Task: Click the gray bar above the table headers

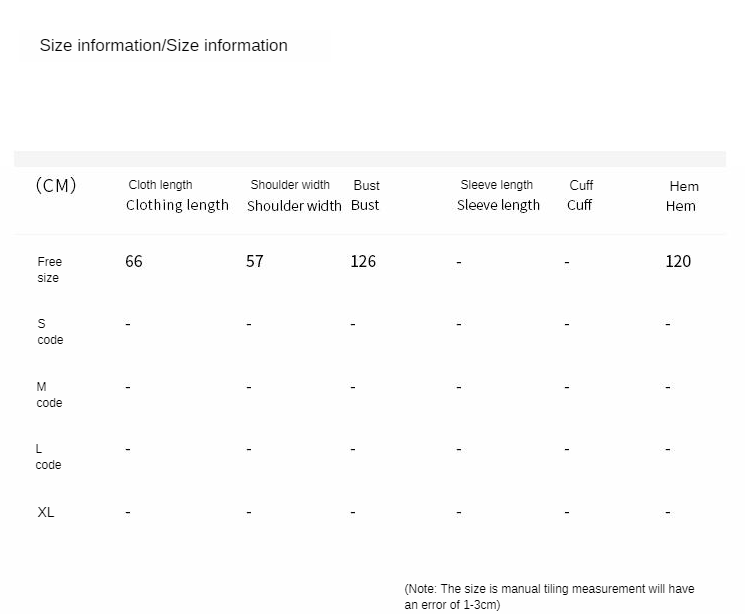Action: click(x=370, y=159)
